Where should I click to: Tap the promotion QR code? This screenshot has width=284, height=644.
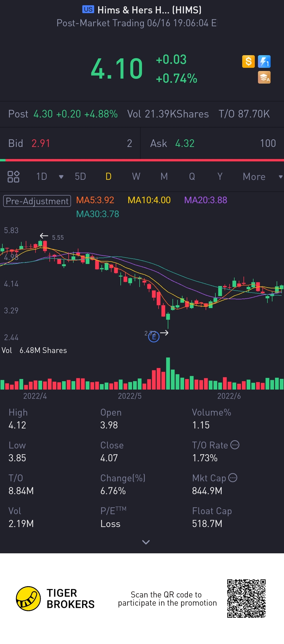[x=246, y=599]
